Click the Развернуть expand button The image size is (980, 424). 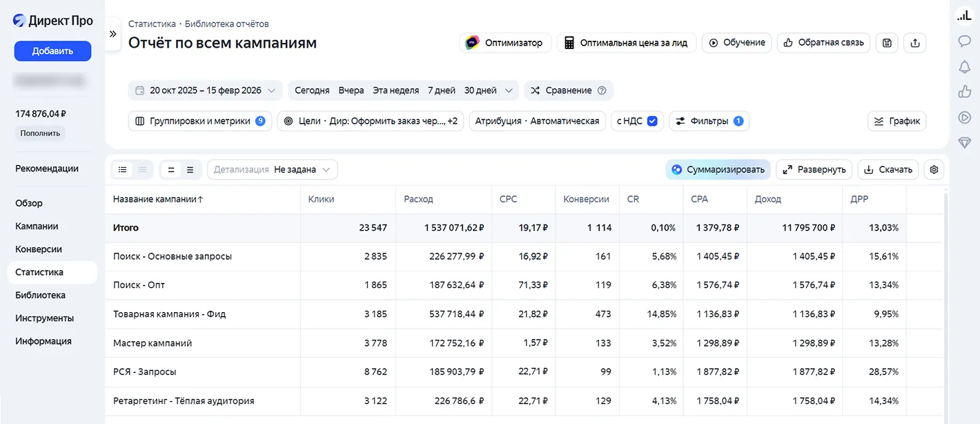coord(814,169)
